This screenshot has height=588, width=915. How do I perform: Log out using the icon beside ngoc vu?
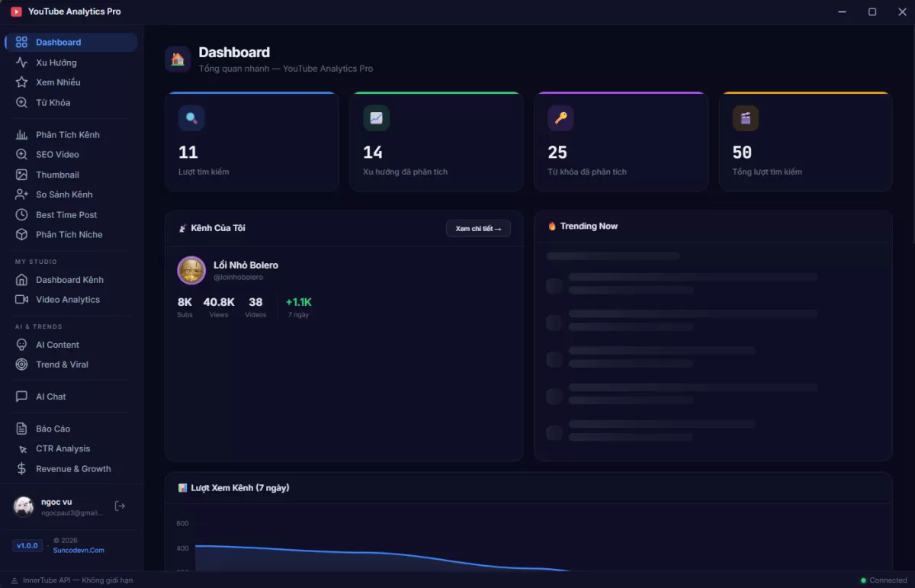click(x=120, y=505)
